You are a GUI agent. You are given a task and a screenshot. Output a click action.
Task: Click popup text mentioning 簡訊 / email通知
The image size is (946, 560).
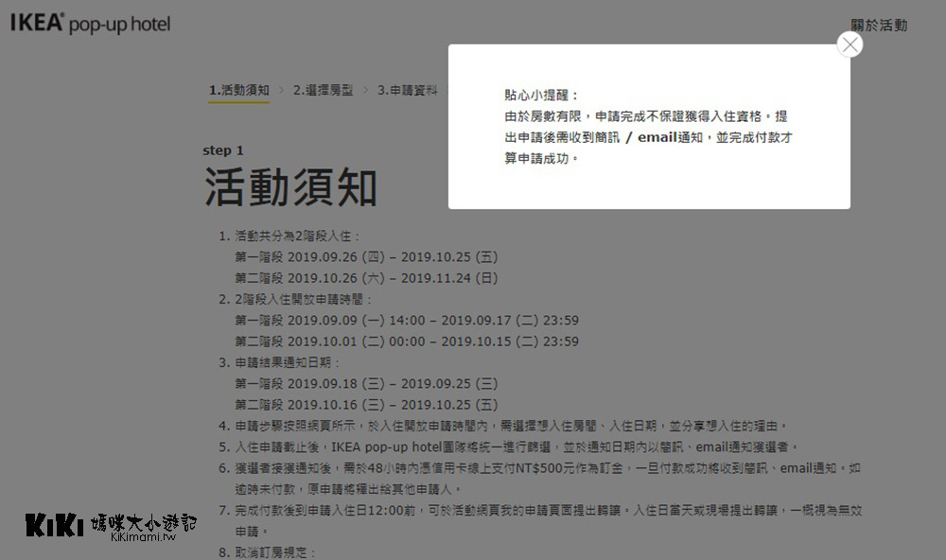tap(649, 137)
